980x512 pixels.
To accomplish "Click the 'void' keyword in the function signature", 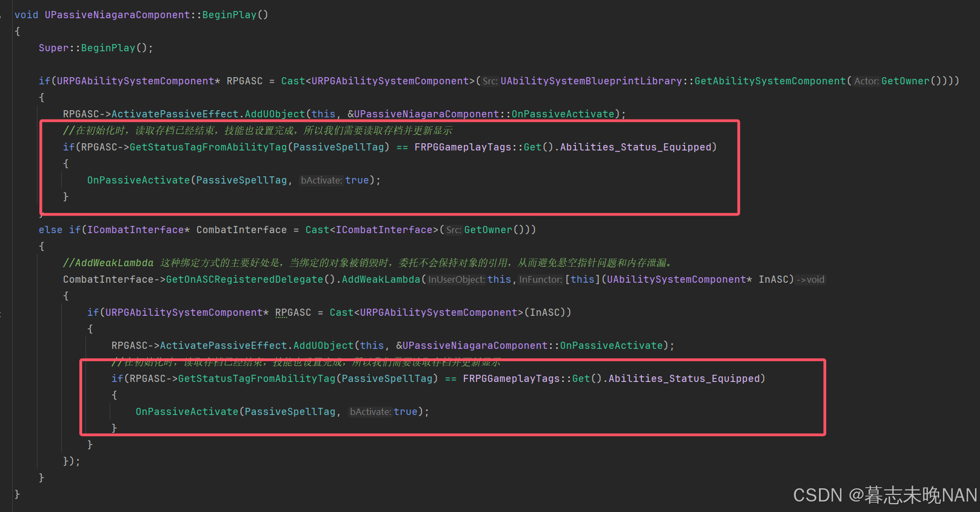I will click(26, 15).
